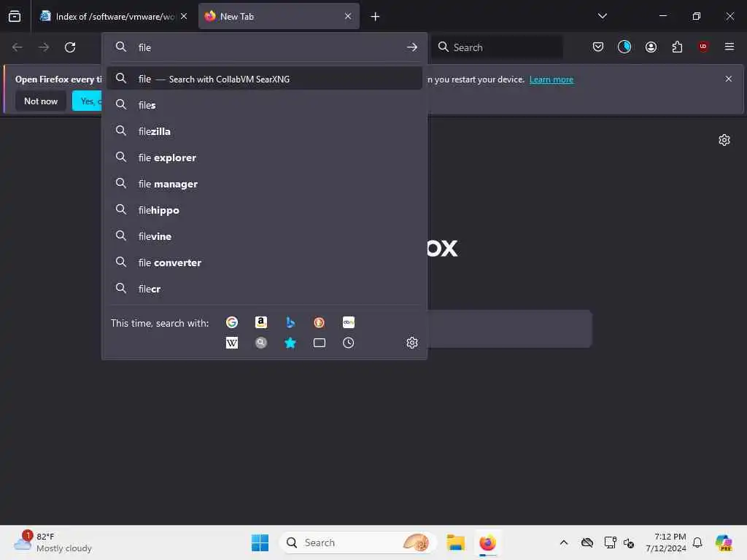Click Firefox icon in the taskbar
Viewport: 747px width, 560px height.
pos(487,542)
